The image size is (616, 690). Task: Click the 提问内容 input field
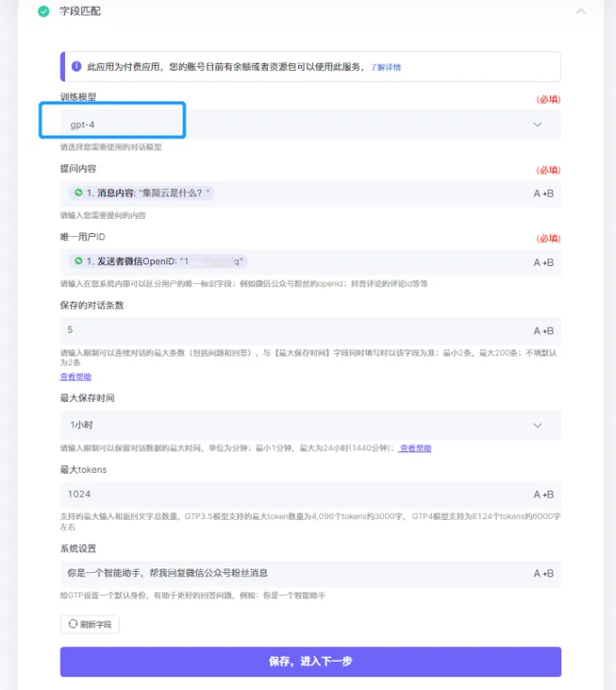pos(311,193)
